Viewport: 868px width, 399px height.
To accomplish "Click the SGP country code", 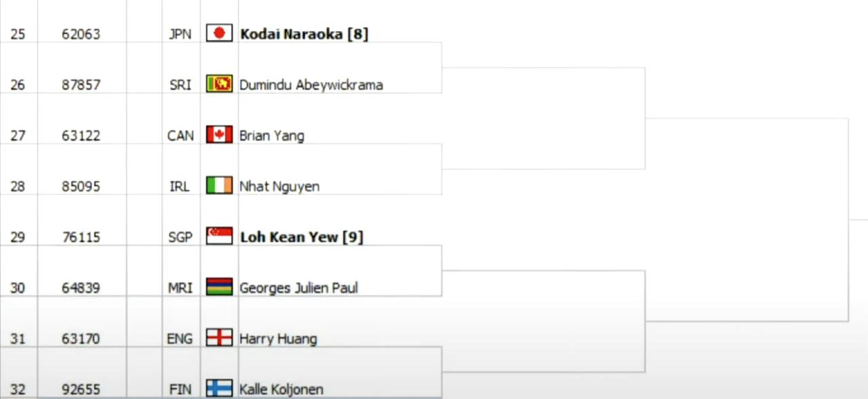I will point(180,237).
